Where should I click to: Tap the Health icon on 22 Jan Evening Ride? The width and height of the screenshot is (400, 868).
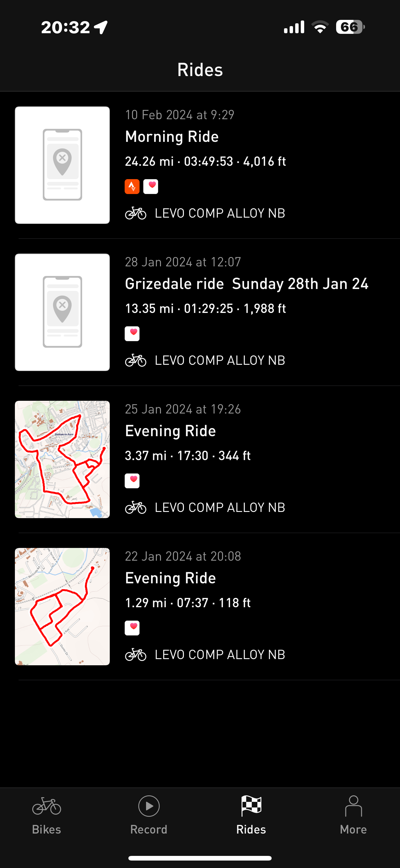[x=132, y=628]
